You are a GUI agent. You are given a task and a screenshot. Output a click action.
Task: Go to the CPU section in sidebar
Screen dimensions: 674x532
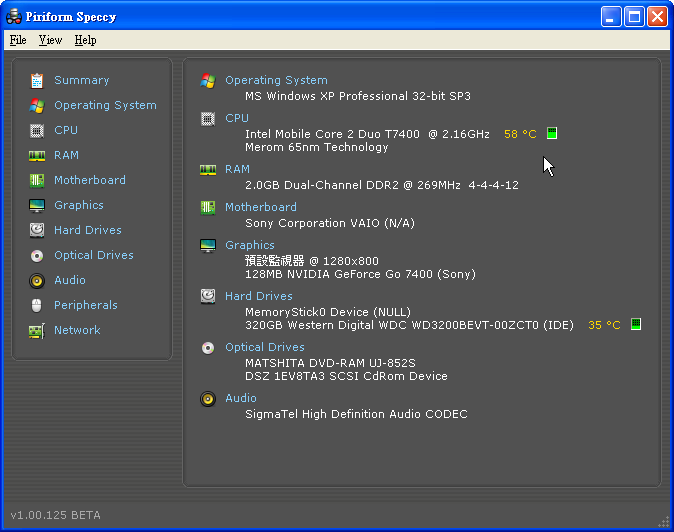click(66, 130)
